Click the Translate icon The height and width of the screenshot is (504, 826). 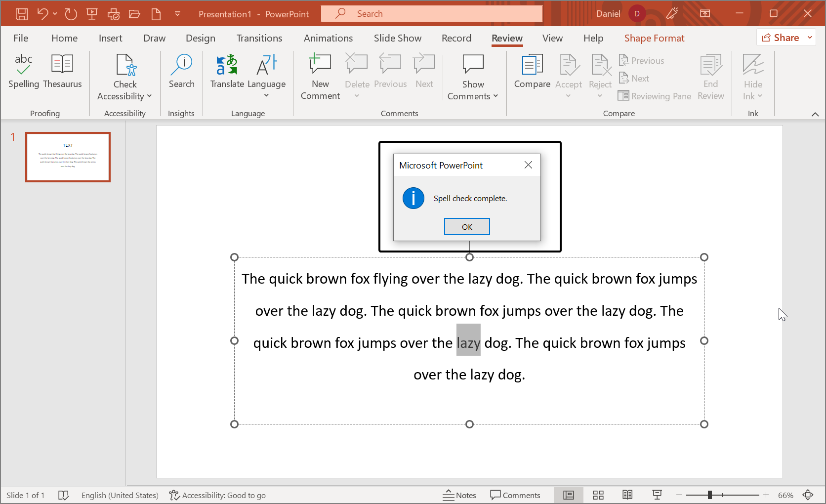tap(227, 71)
